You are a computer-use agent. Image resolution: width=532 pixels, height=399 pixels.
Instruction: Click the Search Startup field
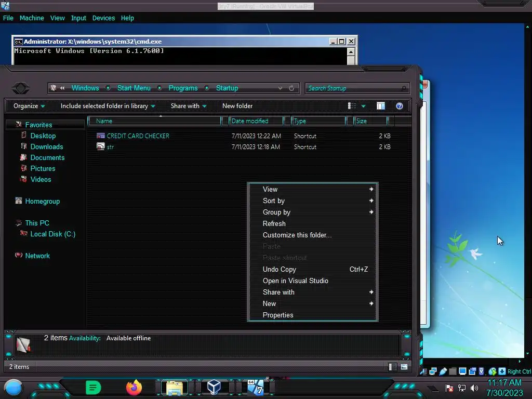coord(357,88)
